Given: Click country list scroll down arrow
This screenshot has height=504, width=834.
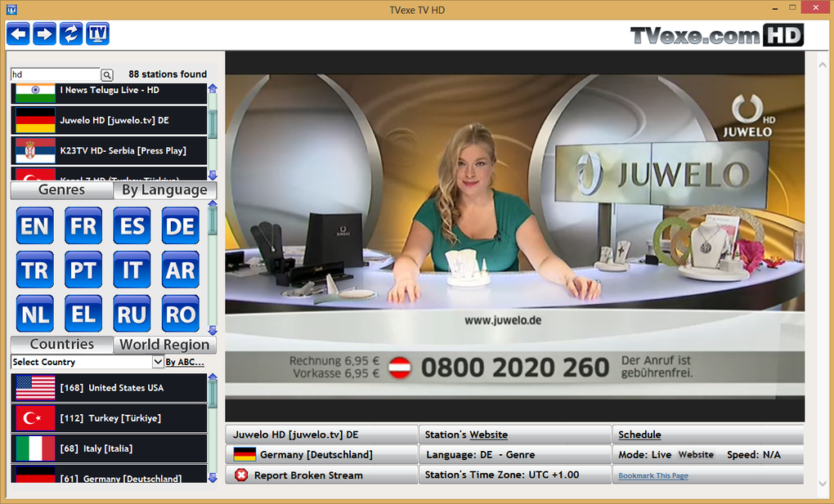Looking at the screenshot, I should coord(213,477).
